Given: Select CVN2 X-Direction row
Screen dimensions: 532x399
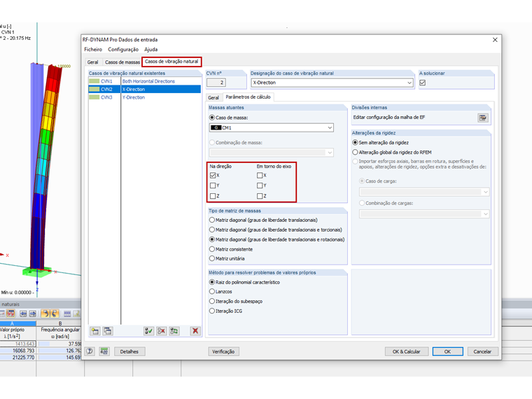Looking at the screenshot, I should click(x=144, y=89).
